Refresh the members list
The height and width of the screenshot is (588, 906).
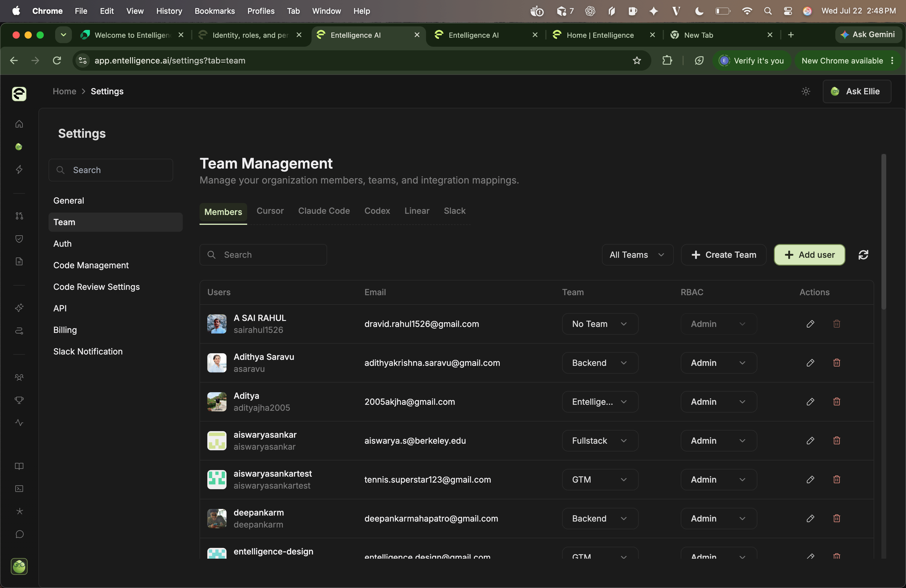863,255
